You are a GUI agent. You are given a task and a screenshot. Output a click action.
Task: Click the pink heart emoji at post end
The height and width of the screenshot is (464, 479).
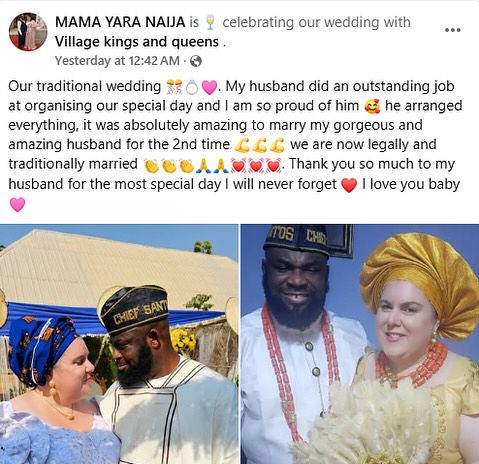click(17, 204)
